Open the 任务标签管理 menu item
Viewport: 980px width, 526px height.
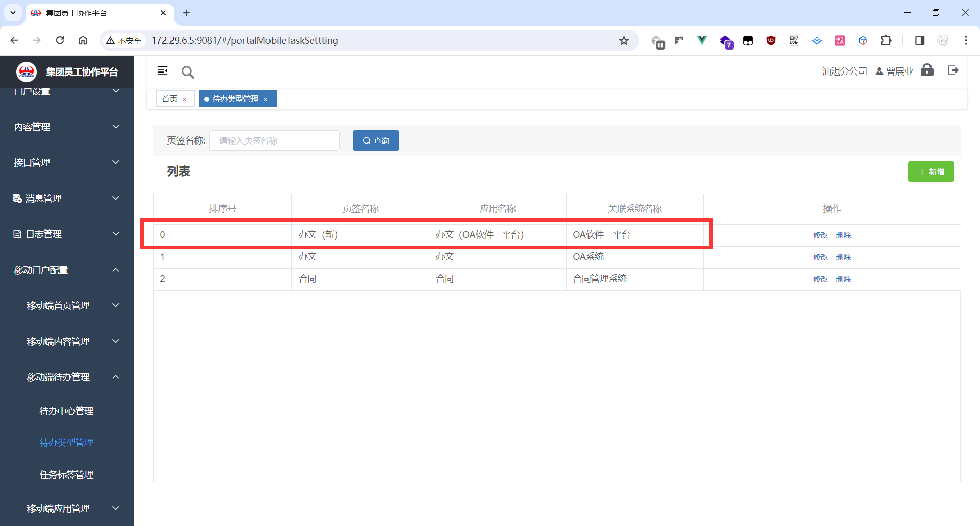point(66,474)
